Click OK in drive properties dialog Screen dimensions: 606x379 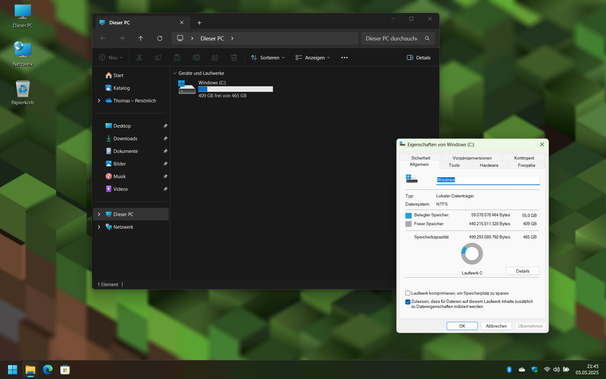pos(462,326)
